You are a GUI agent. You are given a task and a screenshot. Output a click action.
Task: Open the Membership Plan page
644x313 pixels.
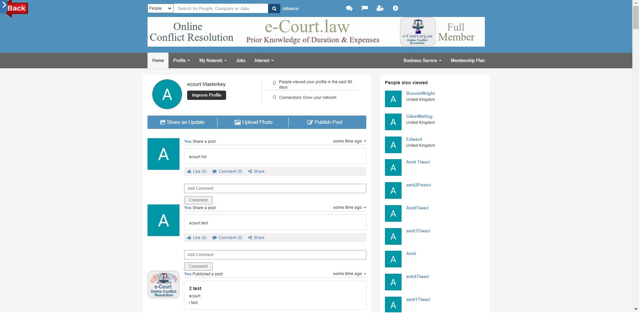pos(468,61)
